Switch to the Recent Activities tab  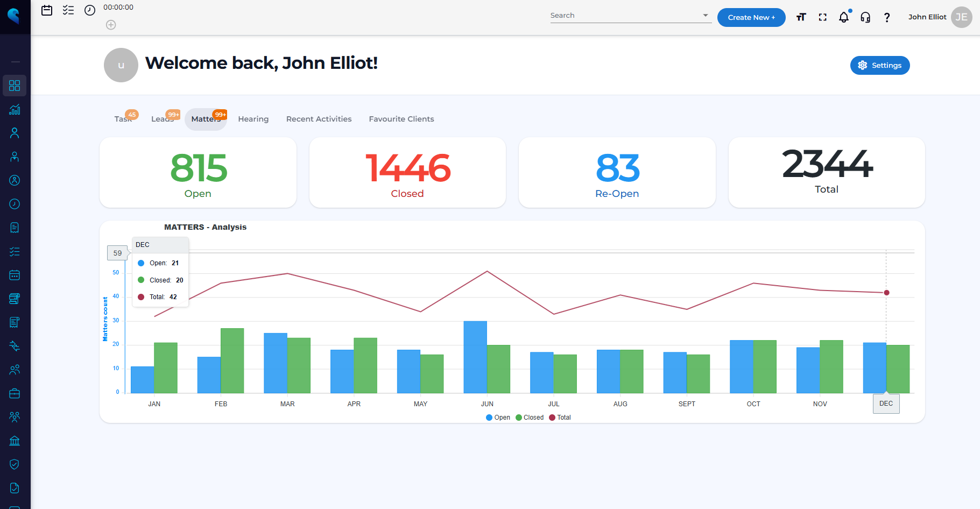[x=319, y=119]
